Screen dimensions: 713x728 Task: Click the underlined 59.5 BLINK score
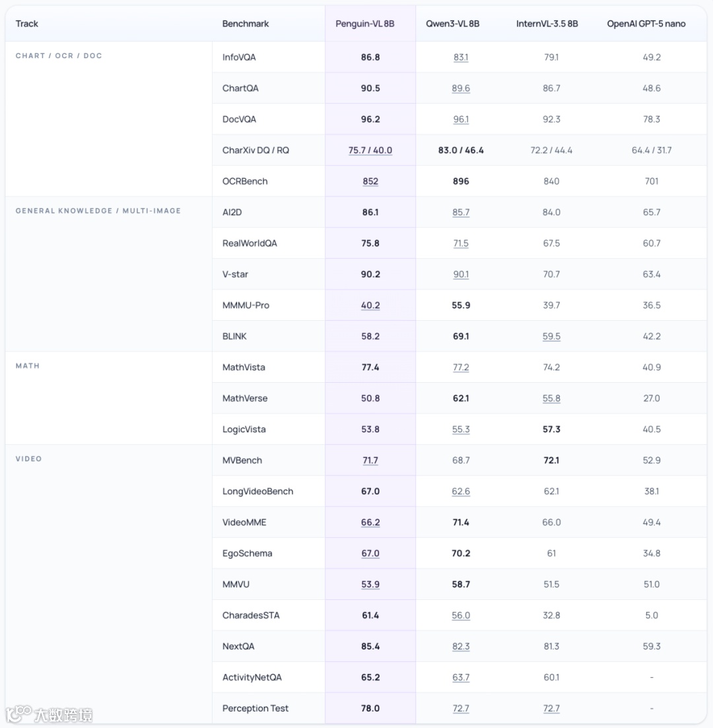coord(551,337)
